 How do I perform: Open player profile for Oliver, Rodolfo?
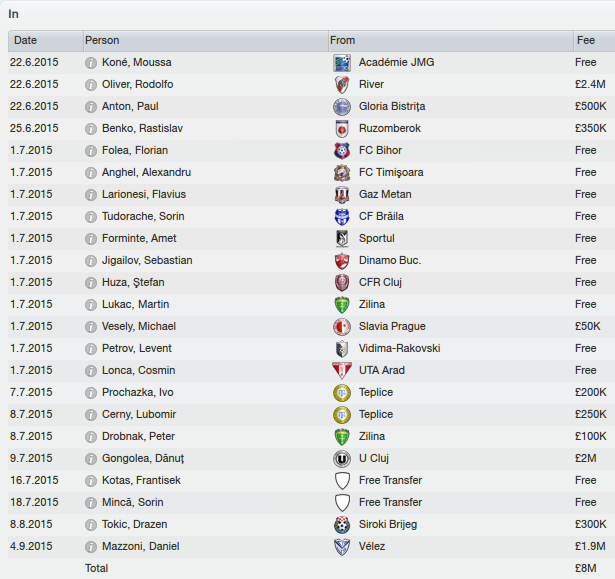[138, 84]
